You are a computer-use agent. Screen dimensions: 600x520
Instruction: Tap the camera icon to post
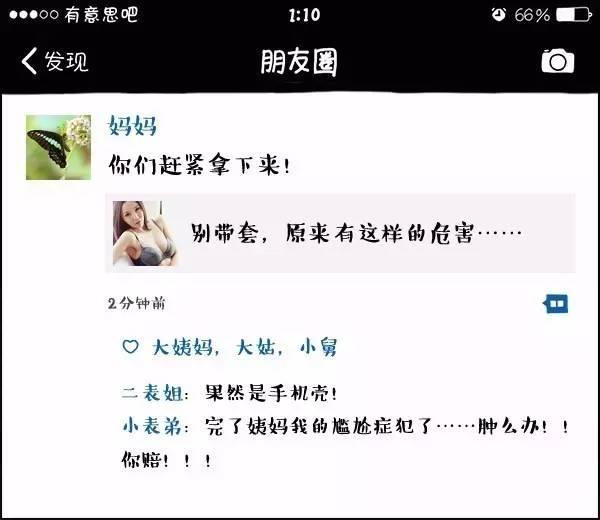click(x=558, y=61)
